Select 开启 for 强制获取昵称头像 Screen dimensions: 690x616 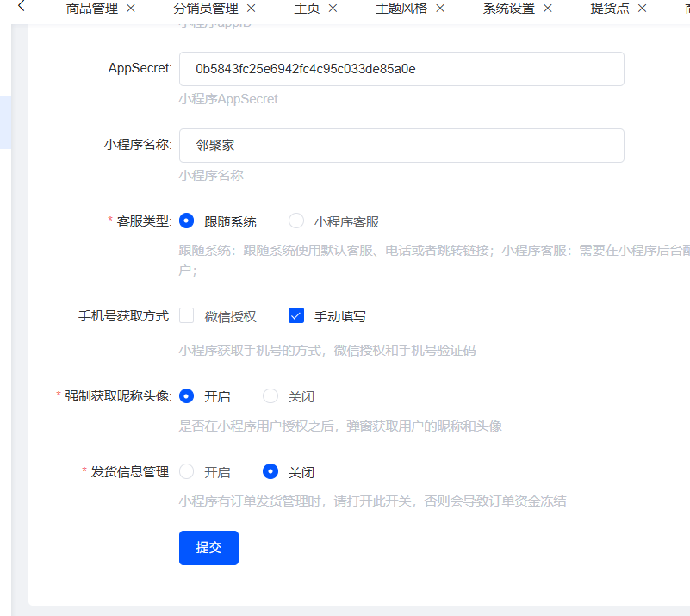(x=187, y=396)
